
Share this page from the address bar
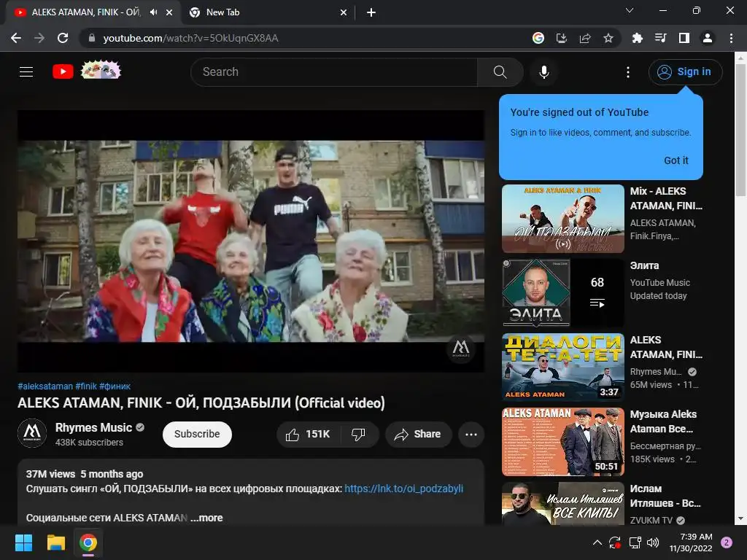pos(585,38)
